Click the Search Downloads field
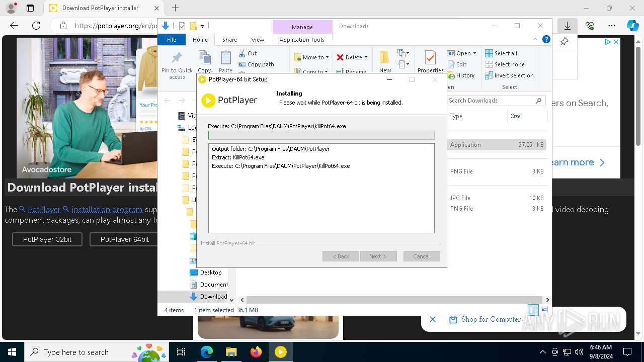Image resolution: width=644 pixels, height=362 pixels. (496, 101)
